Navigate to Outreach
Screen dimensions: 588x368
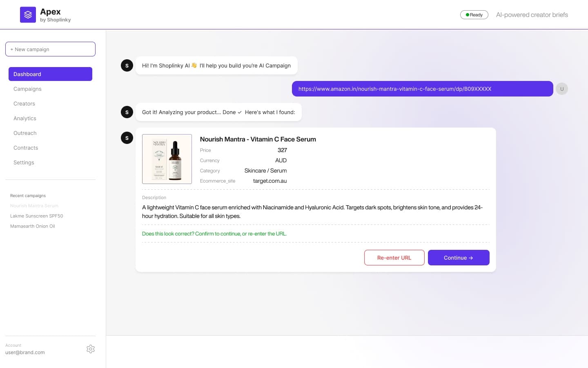(x=25, y=133)
